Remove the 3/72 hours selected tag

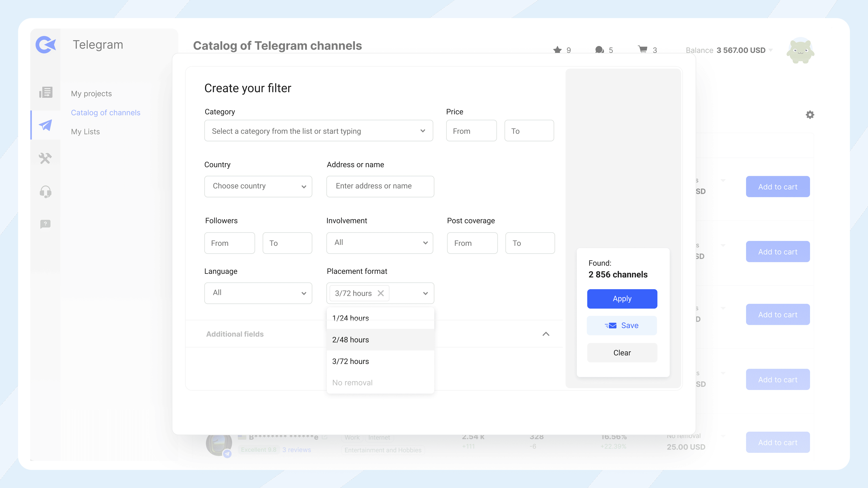click(x=381, y=293)
